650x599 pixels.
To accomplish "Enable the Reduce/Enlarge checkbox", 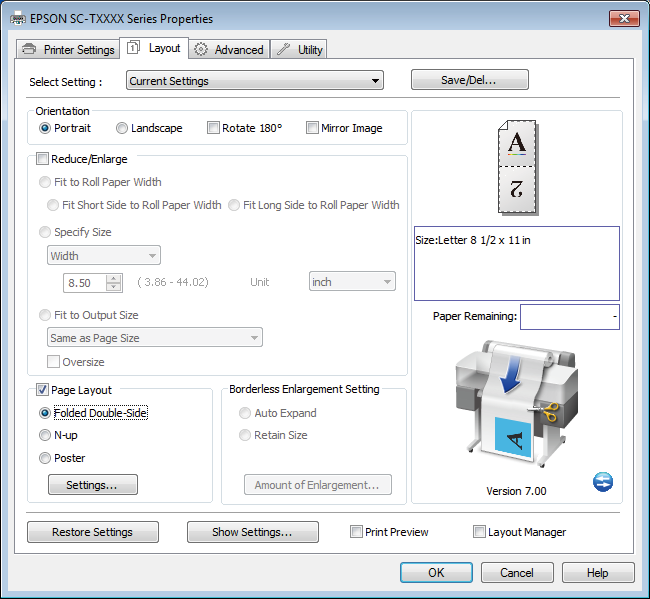I will click(82, 159).
